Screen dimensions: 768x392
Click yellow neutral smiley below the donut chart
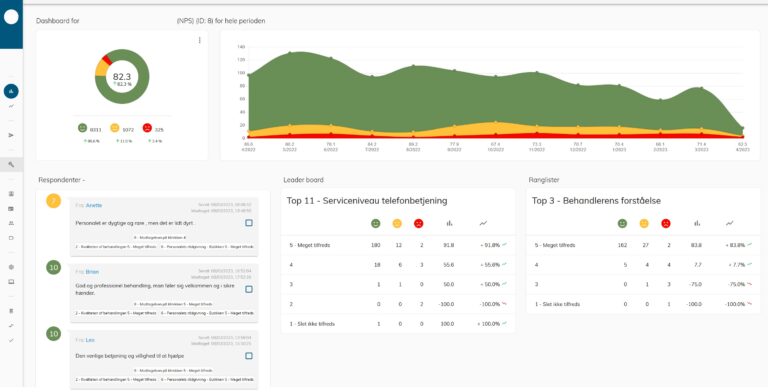click(x=115, y=128)
